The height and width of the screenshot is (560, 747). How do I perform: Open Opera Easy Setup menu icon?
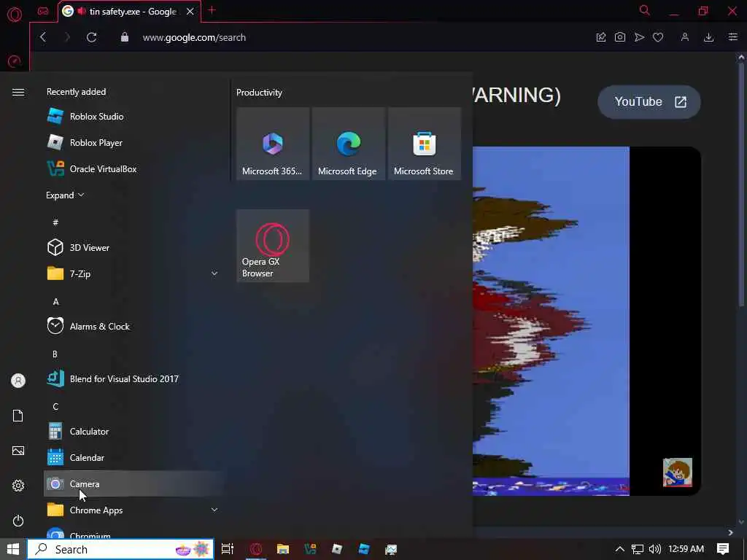point(733,37)
